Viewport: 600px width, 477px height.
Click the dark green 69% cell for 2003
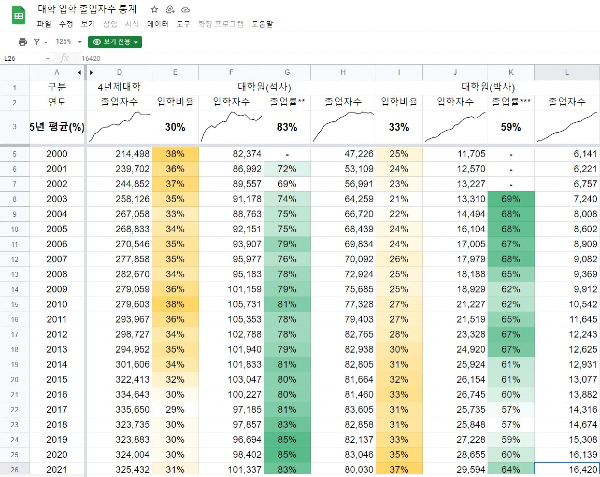[511, 200]
